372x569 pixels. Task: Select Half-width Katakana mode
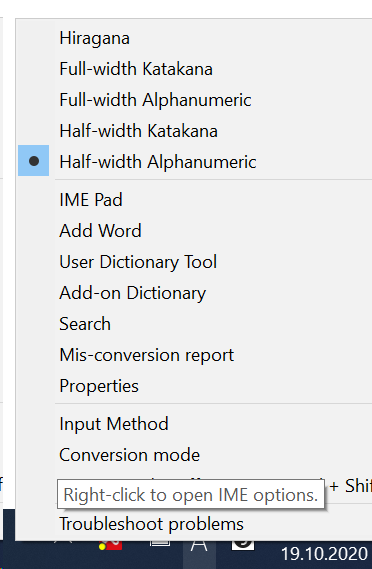pos(138,131)
